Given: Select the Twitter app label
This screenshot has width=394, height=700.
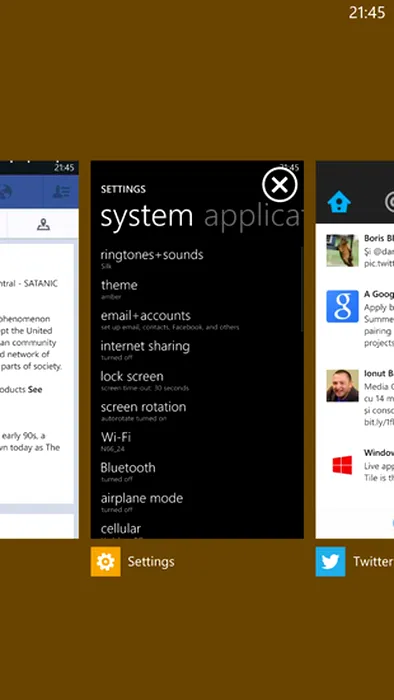Looking at the screenshot, I should (373, 562).
